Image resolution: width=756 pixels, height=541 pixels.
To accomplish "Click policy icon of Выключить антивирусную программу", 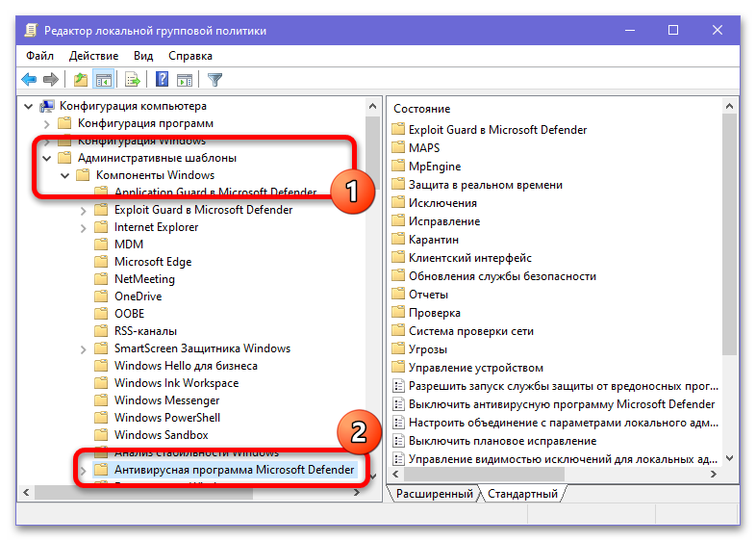I will (398, 404).
